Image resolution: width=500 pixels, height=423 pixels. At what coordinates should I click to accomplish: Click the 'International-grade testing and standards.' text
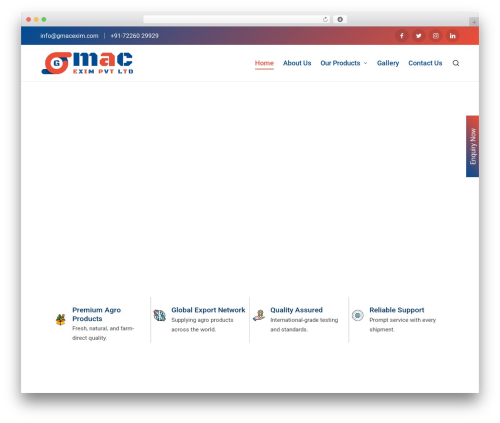tap(304, 325)
